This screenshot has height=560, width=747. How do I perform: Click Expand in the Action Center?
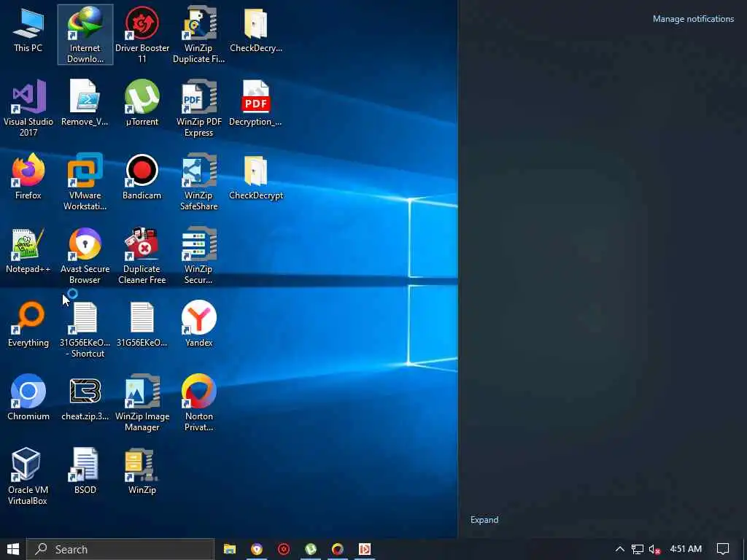click(x=484, y=520)
